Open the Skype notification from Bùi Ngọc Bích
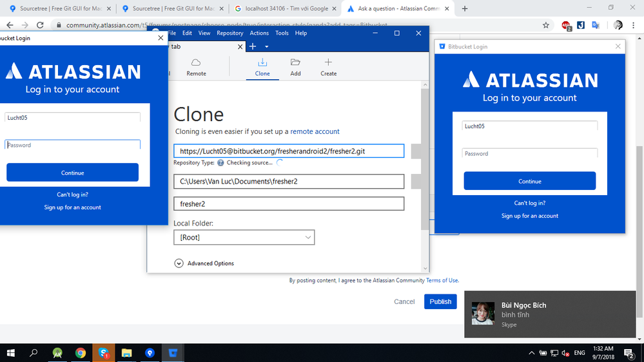 click(550, 314)
